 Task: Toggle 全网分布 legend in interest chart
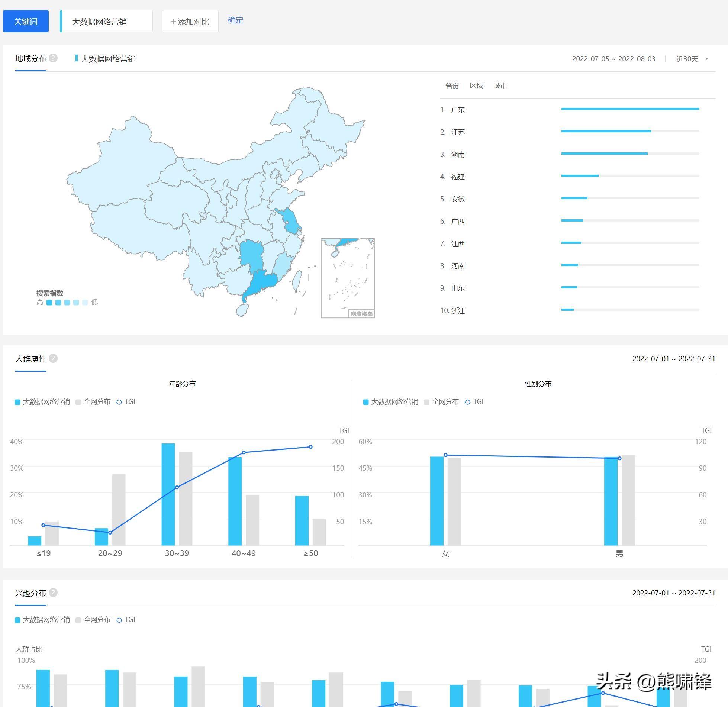[93, 620]
